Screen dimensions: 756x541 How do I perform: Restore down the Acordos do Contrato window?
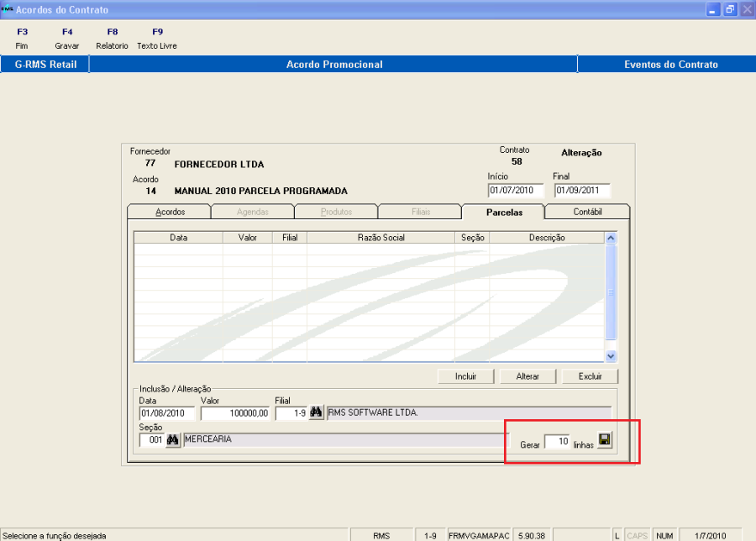click(x=730, y=9)
